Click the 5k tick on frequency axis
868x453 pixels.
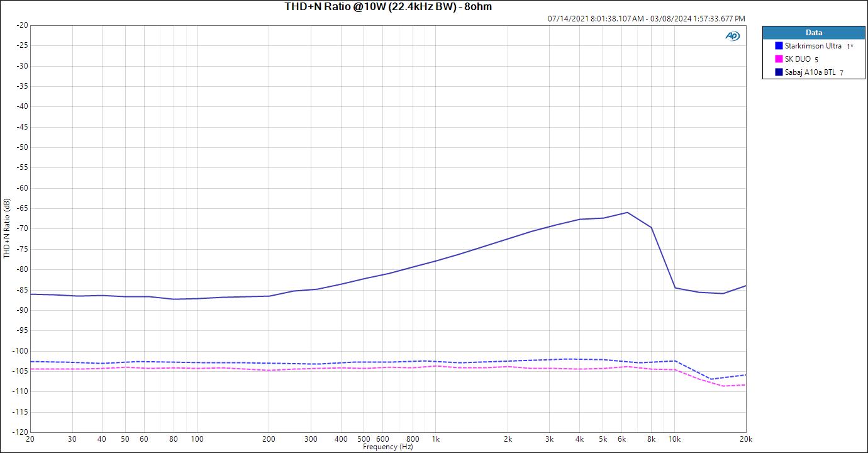coord(603,439)
